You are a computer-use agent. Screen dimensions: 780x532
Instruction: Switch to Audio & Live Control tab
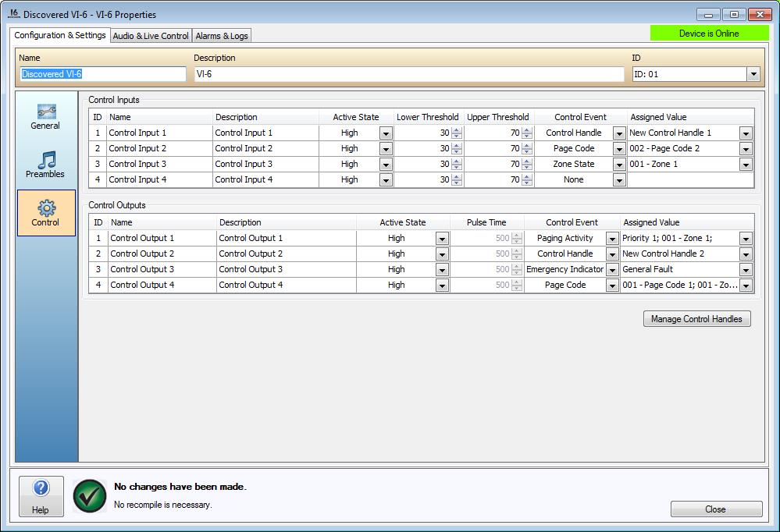(151, 36)
